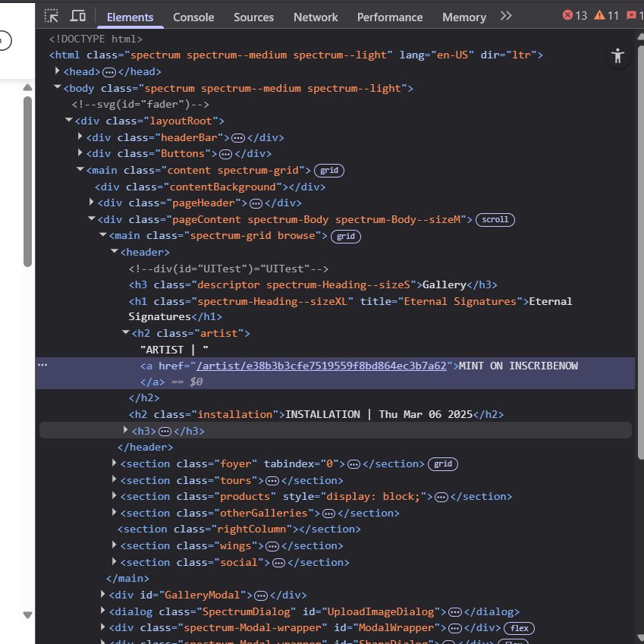Select the "ARTIST | " text node
The width and height of the screenshot is (644, 644).
click(174, 350)
